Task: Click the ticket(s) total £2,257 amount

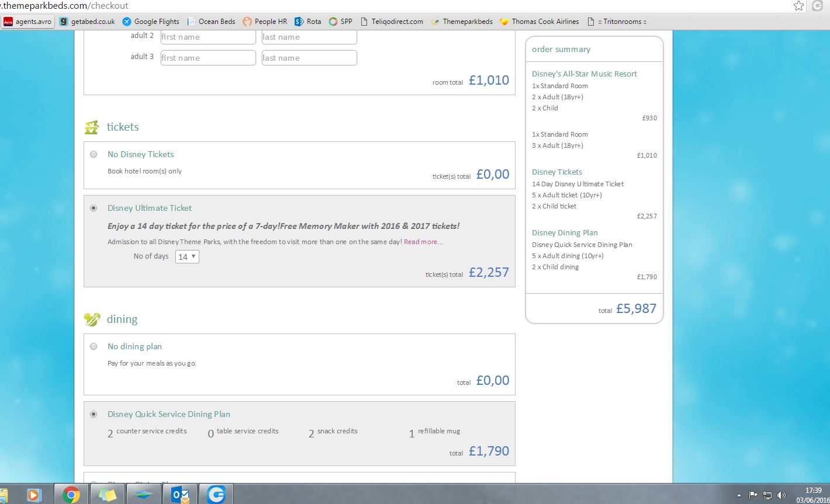Action: pyautogui.click(x=489, y=272)
